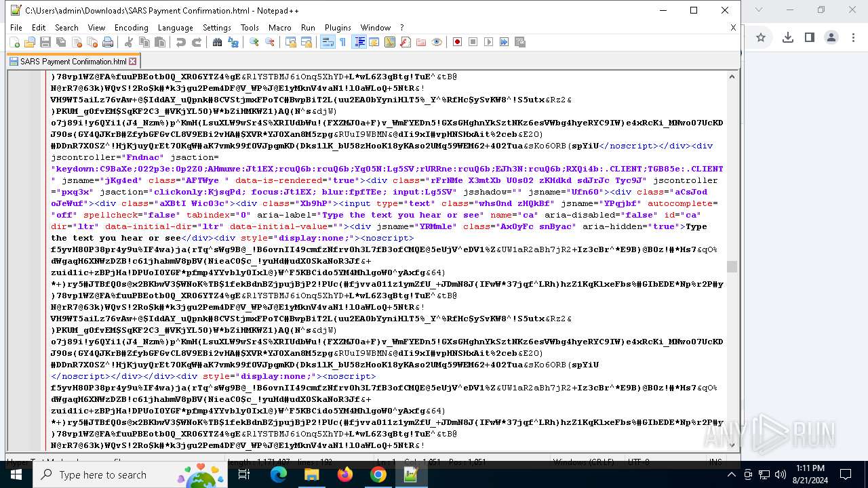Screen dimensions: 868x488
Task: Open File Explorer from the taskbar
Action: point(311,474)
